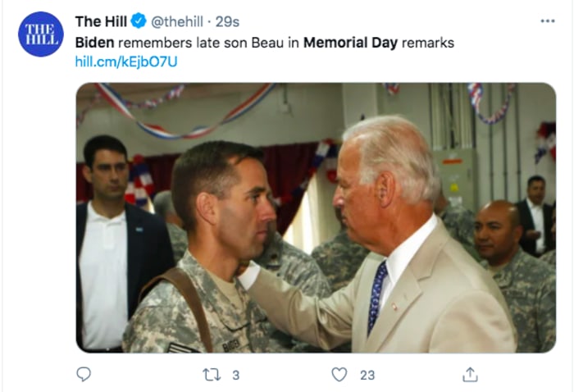Click the @thehill handle

(176, 21)
